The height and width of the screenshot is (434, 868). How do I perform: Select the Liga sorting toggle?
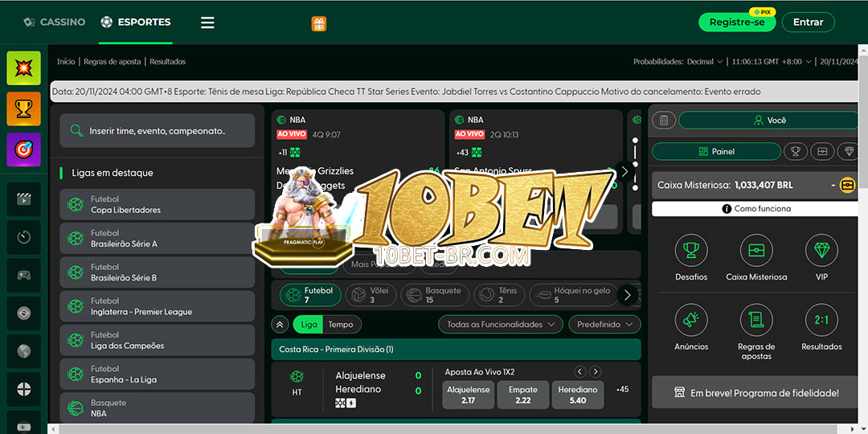(309, 325)
